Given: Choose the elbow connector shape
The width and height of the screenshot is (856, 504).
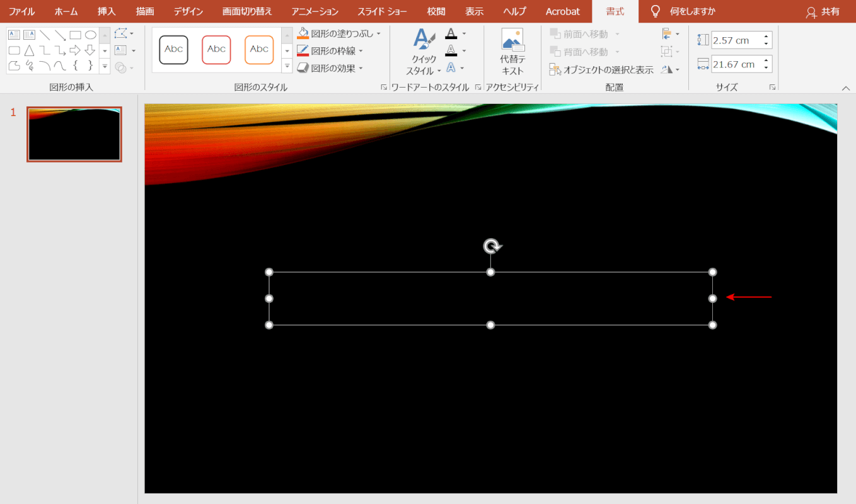Looking at the screenshot, I should 45,50.
